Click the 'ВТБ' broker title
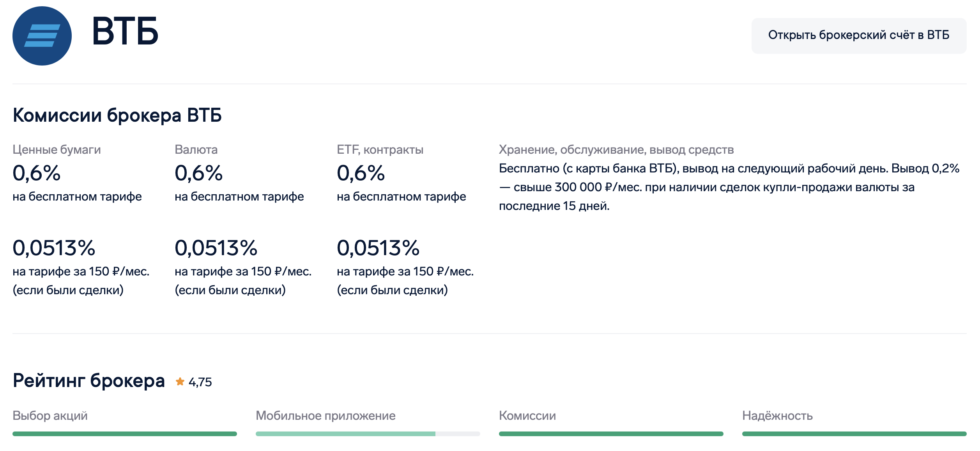The width and height of the screenshot is (980, 451). (x=125, y=31)
